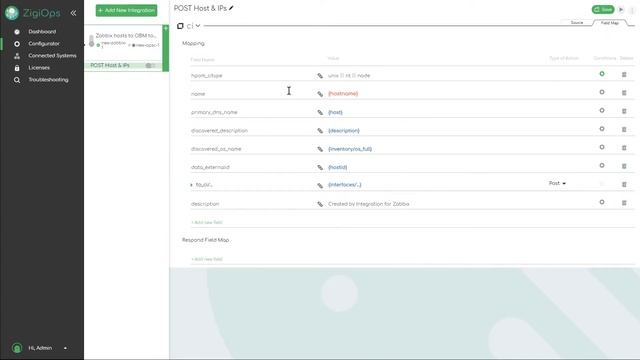Screen dimensions: 640x360
Task: Select POST Host & IPs action
Action: point(110,65)
